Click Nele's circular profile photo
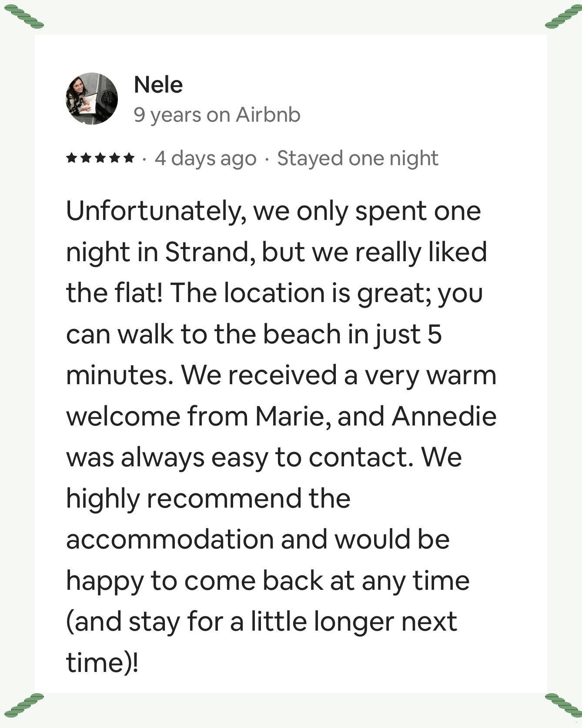This screenshot has width=582, height=728. pyautogui.click(x=92, y=98)
